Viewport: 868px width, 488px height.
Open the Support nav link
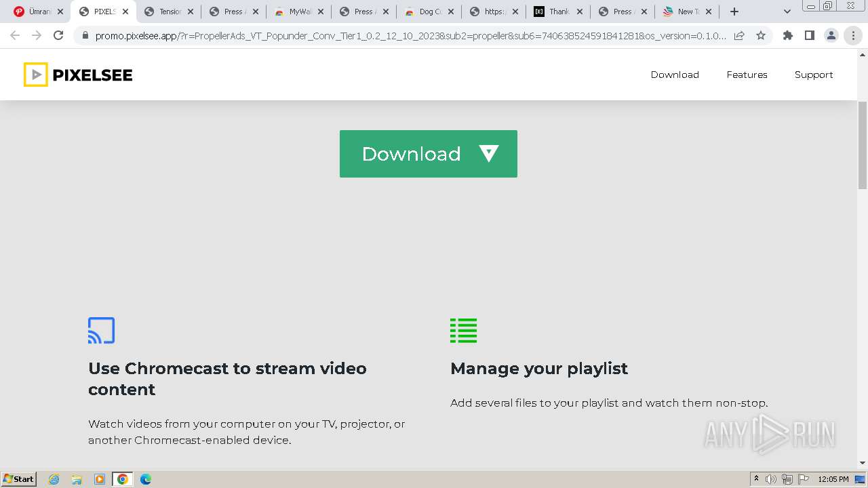click(814, 75)
